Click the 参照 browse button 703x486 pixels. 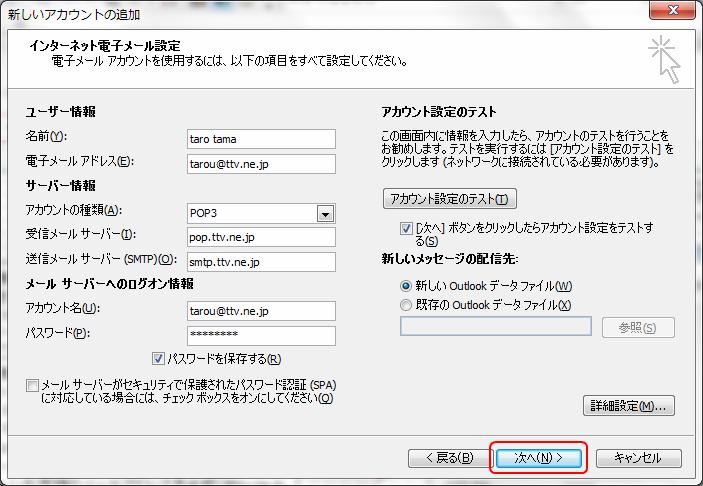pyautogui.click(x=638, y=328)
